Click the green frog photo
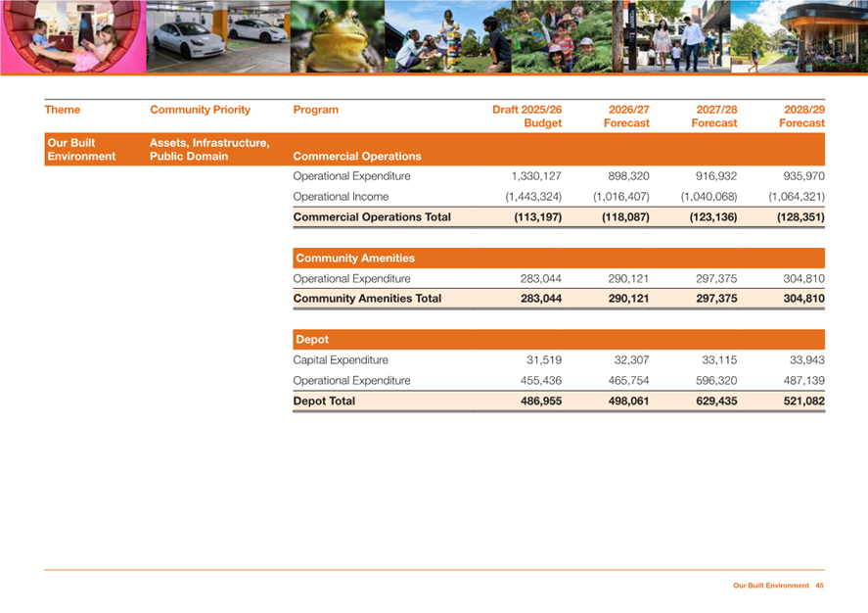 coord(338,36)
